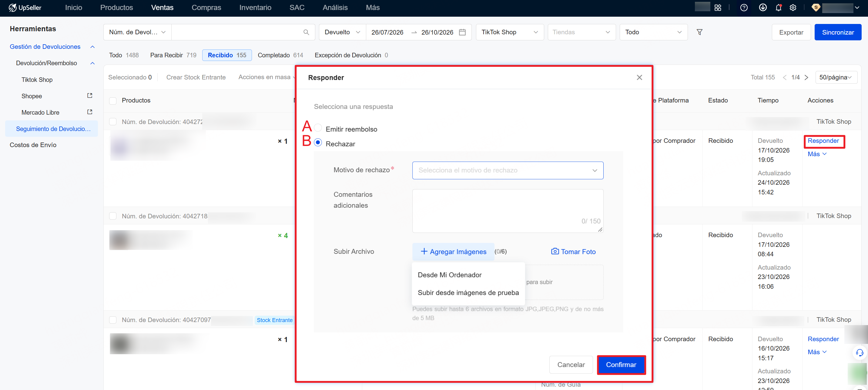Open the Devuelto status dropdown

tap(342, 32)
